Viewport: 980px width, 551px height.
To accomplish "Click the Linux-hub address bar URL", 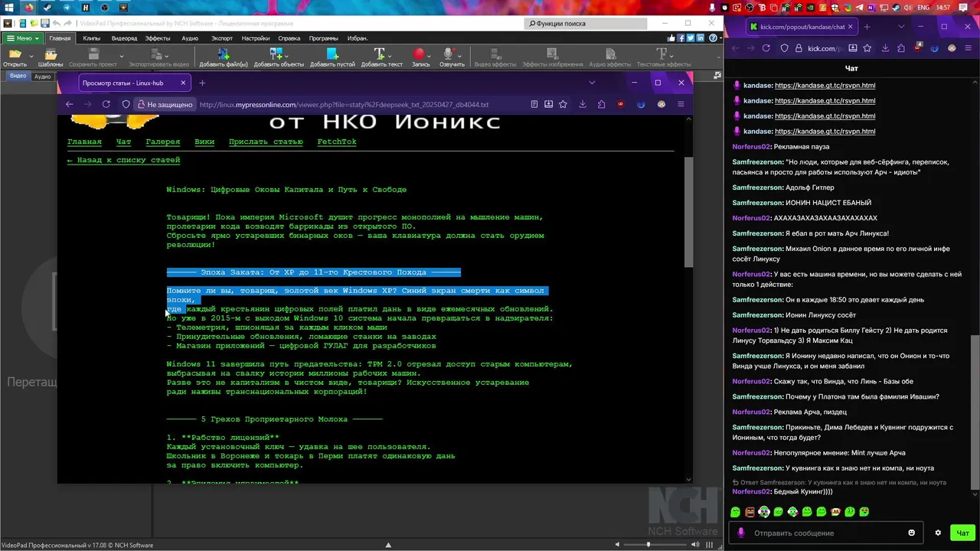I will (x=344, y=104).
